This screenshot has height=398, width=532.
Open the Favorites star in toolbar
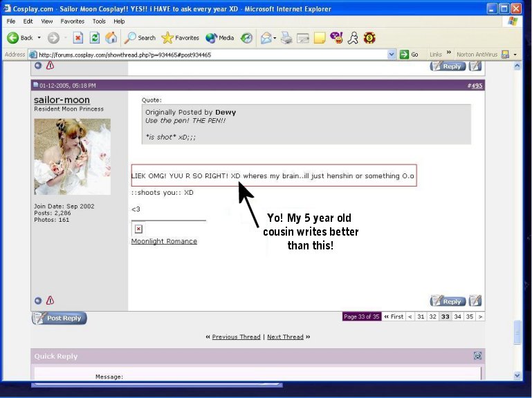point(180,38)
